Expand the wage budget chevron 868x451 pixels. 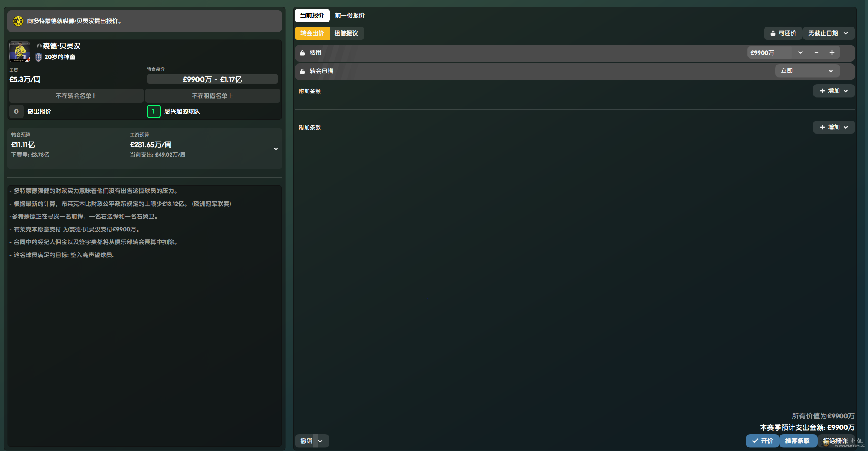(x=276, y=149)
